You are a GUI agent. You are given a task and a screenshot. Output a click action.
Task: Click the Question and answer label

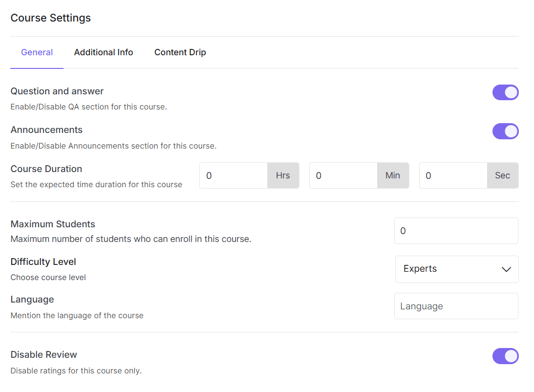[x=57, y=91]
